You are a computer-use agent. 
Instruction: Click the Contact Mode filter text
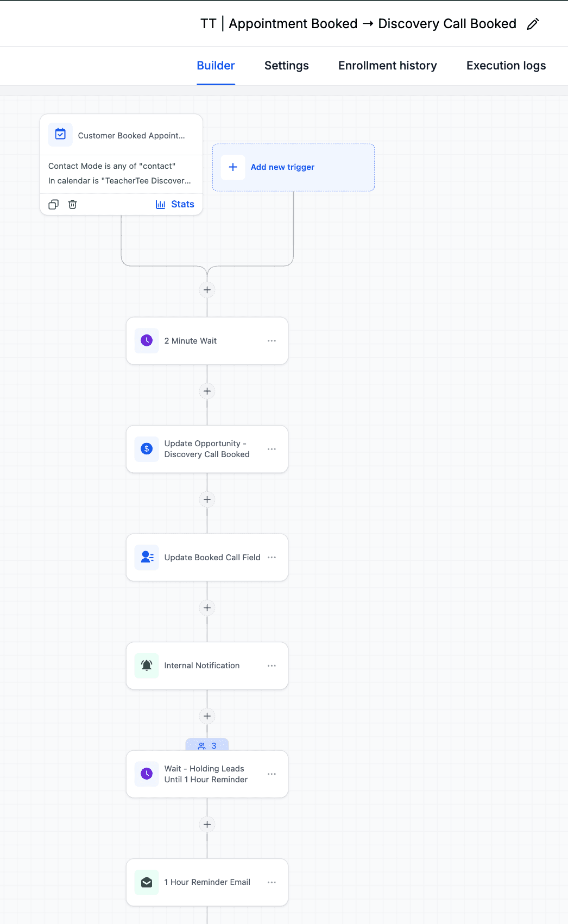112,166
